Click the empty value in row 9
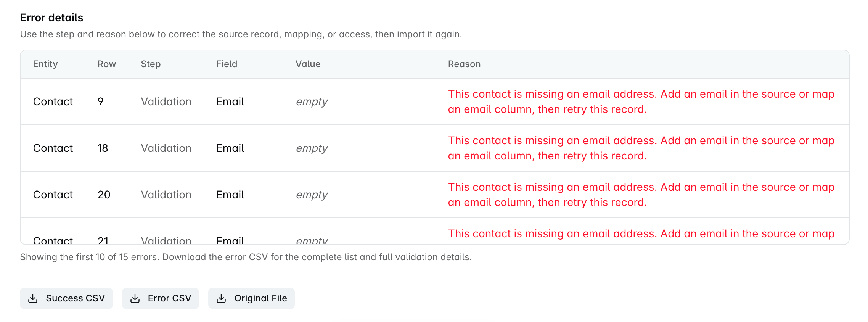Screen dimensions: 868x322 (x=312, y=102)
